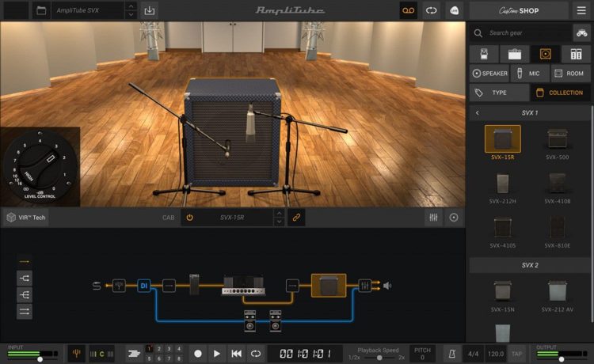Open the cabinet mixer faders icon
This screenshot has height=364, width=594.
click(x=433, y=218)
